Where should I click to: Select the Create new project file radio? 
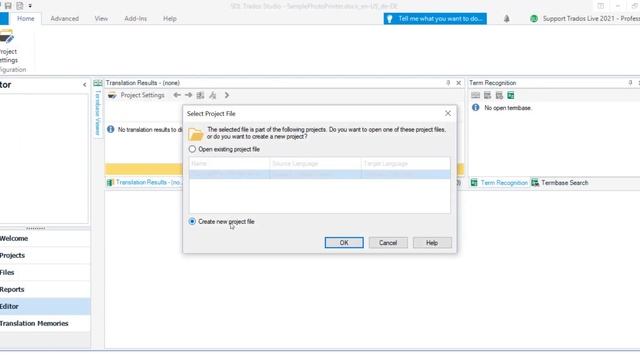pos(192,222)
